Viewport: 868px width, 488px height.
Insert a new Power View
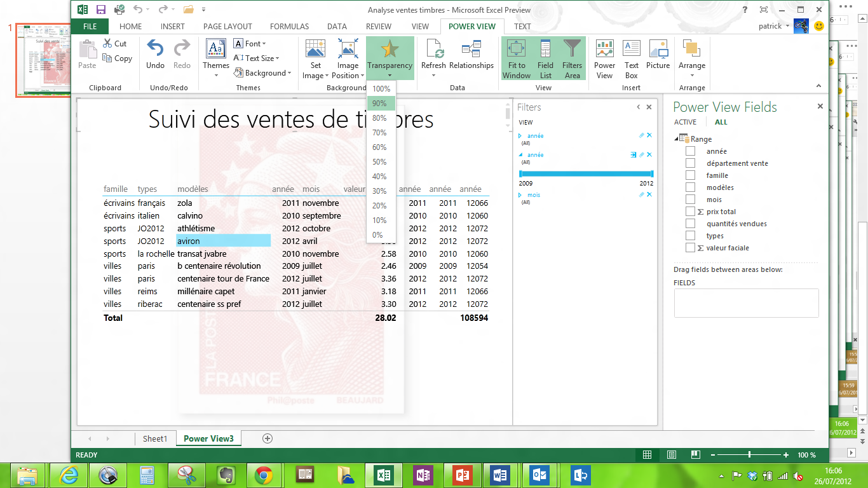604,49
